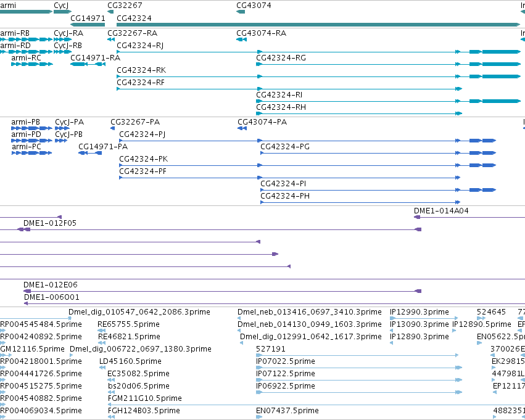The image size is (525, 420).
Task: Select the IP12990.3prime EST label
Action: (419, 312)
